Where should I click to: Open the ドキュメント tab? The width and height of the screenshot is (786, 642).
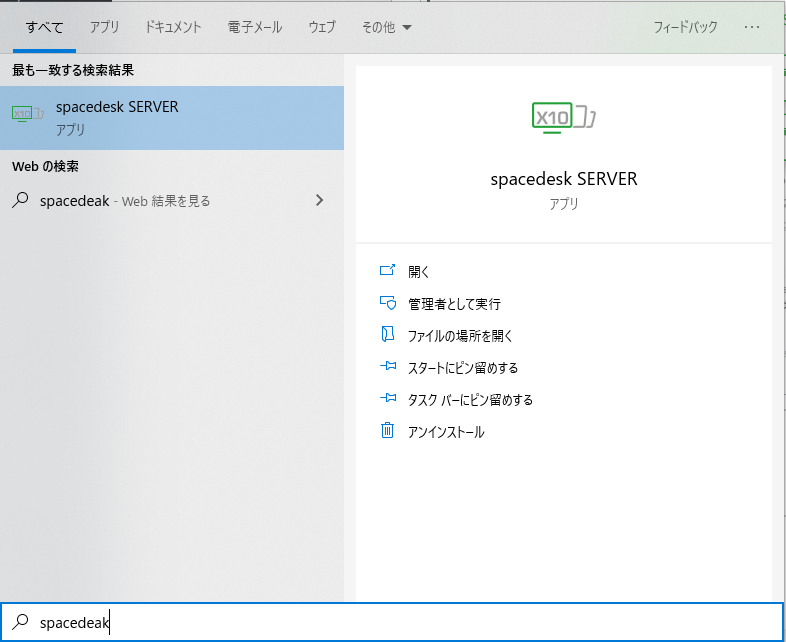173,27
